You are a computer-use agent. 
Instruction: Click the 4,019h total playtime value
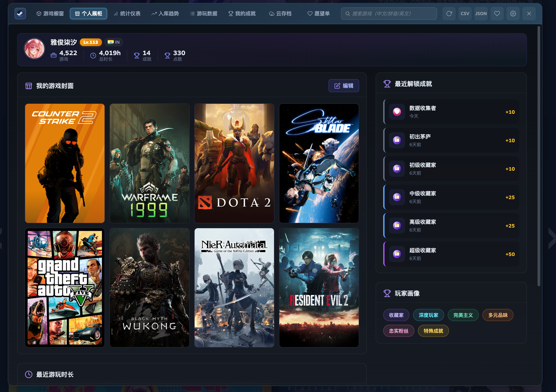110,53
